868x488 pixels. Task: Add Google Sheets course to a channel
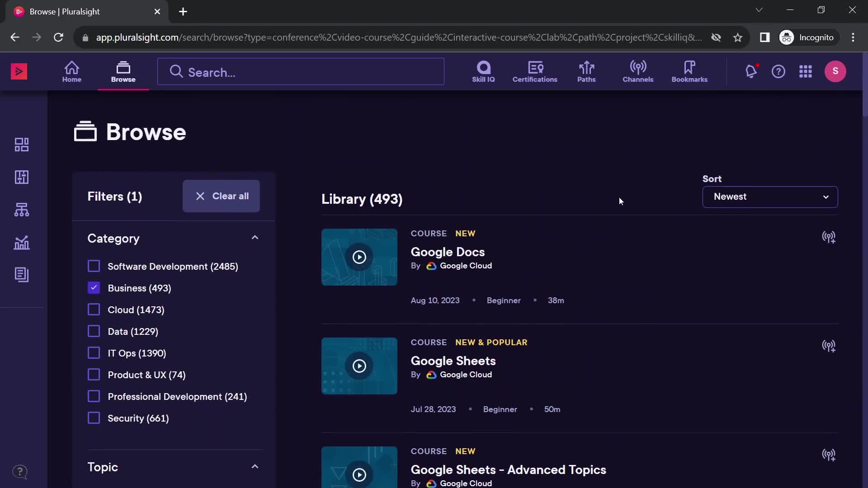pos(829,346)
